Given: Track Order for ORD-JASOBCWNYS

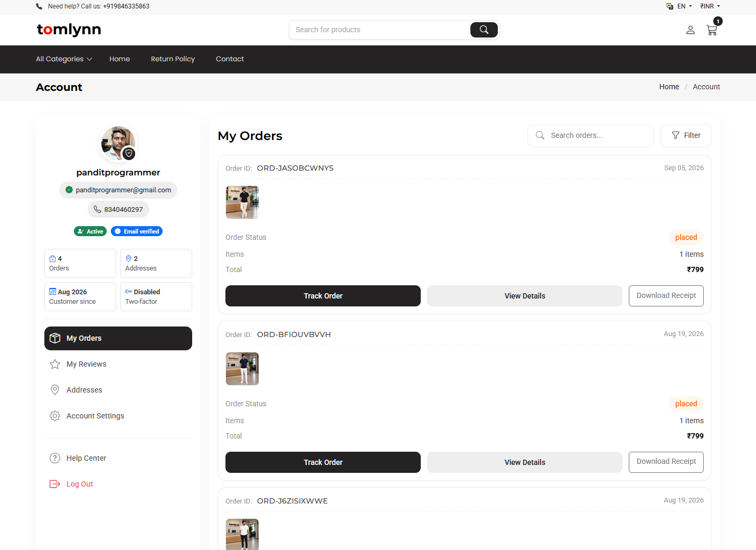Looking at the screenshot, I should point(323,296).
